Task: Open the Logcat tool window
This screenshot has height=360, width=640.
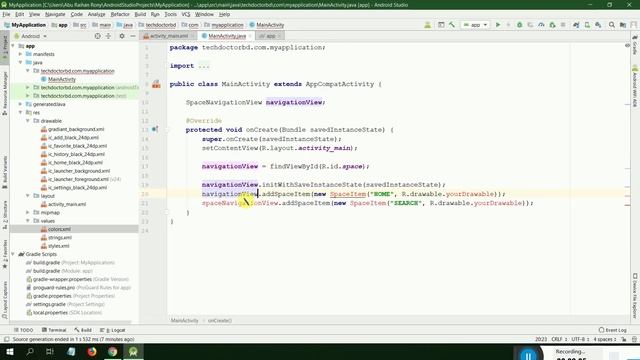Action: tap(113, 330)
